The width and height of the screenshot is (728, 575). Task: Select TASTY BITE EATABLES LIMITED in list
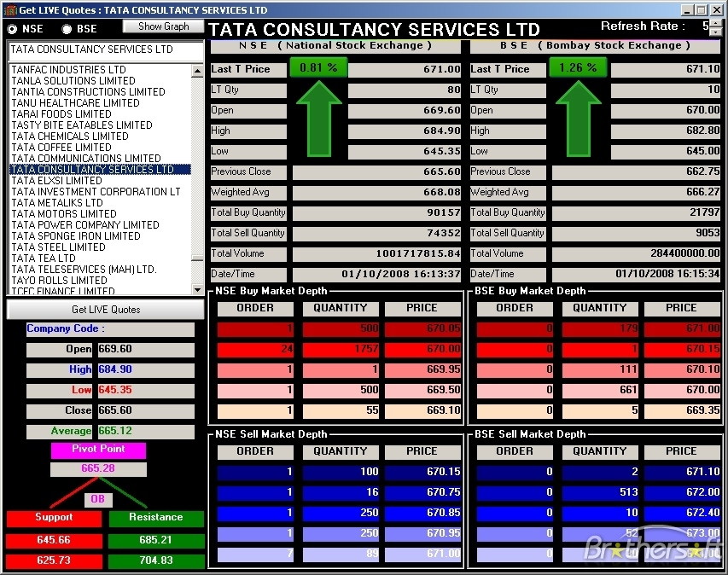(101, 125)
